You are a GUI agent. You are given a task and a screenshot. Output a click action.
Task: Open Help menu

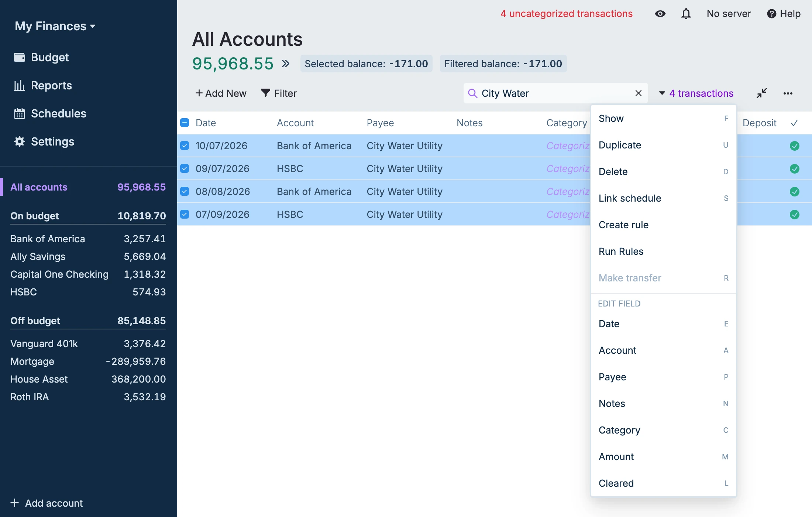pyautogui.click(x=784, y=14)
